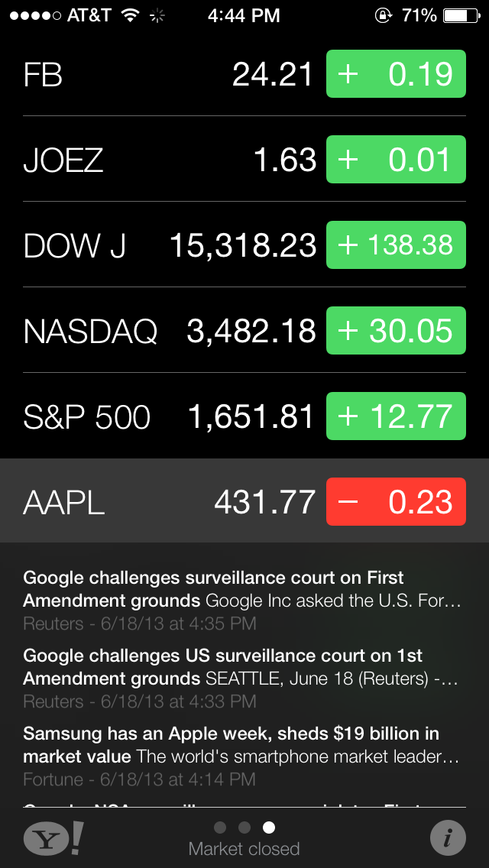
Task: Select the AAPL stock row
Action: [244, 501]
